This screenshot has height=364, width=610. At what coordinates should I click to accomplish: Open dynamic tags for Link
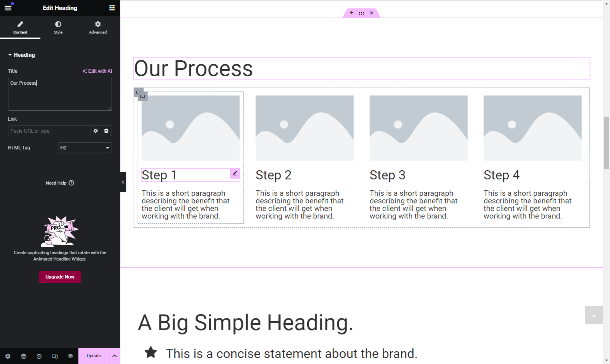[x=106, y=131]
